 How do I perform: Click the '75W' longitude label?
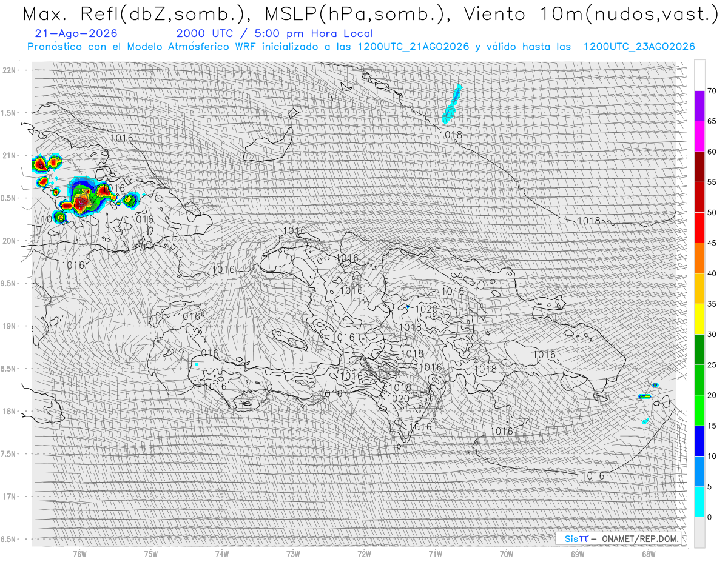[x=151, y=554]
